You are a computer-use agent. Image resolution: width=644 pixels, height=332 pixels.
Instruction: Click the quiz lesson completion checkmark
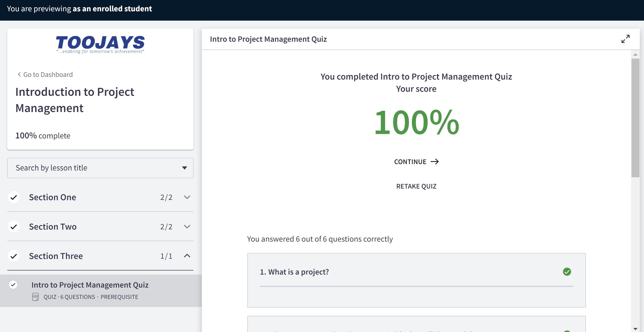[x=13, y=285]
